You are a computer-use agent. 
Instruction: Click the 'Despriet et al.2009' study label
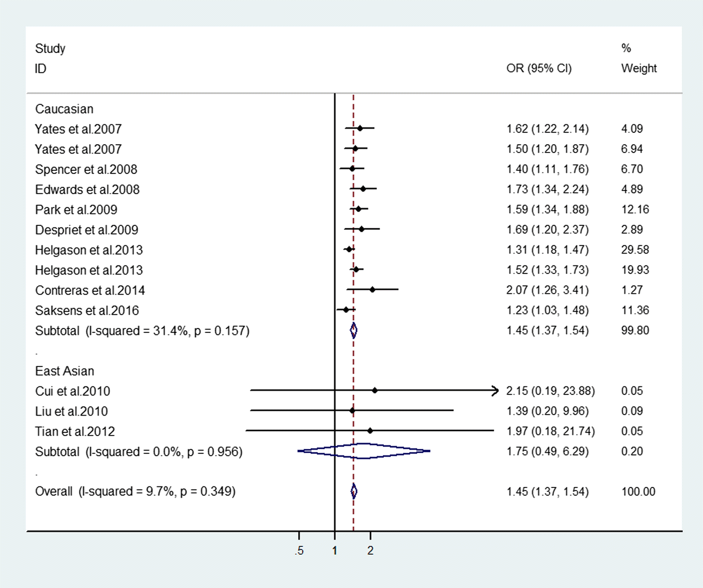[x=87, y=230]
